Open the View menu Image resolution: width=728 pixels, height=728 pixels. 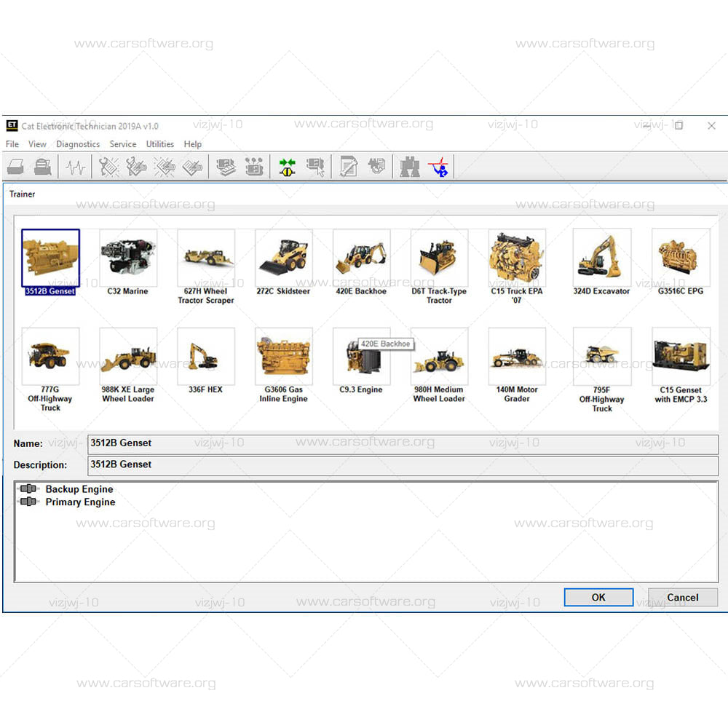point(37,144)
